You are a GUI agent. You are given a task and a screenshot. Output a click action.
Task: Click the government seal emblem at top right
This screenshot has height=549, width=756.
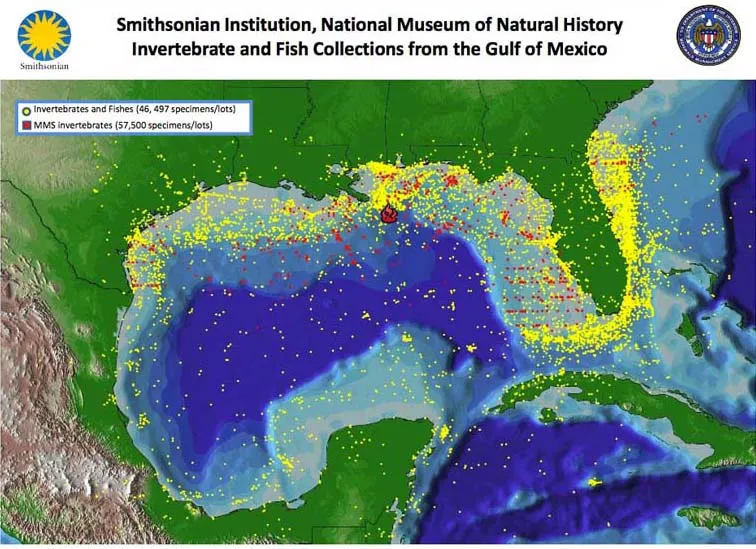(x=708, y=35)
